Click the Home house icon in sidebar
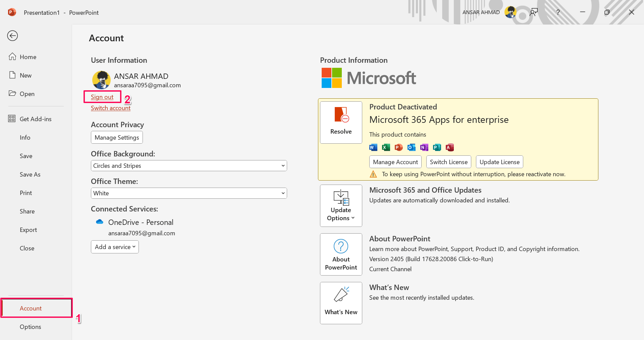 tap(12, 56)
